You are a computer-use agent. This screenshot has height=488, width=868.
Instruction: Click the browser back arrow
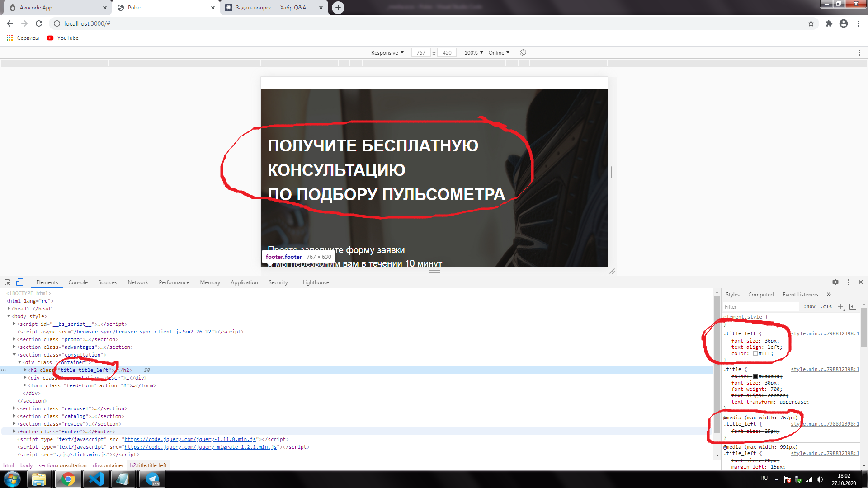[x=10, y=23]
